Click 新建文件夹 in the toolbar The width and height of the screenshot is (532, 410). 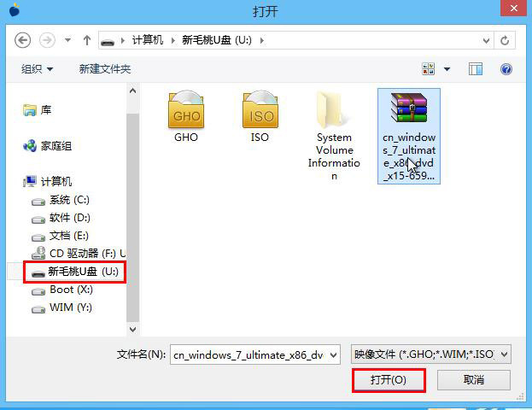[x=105, y=69]
